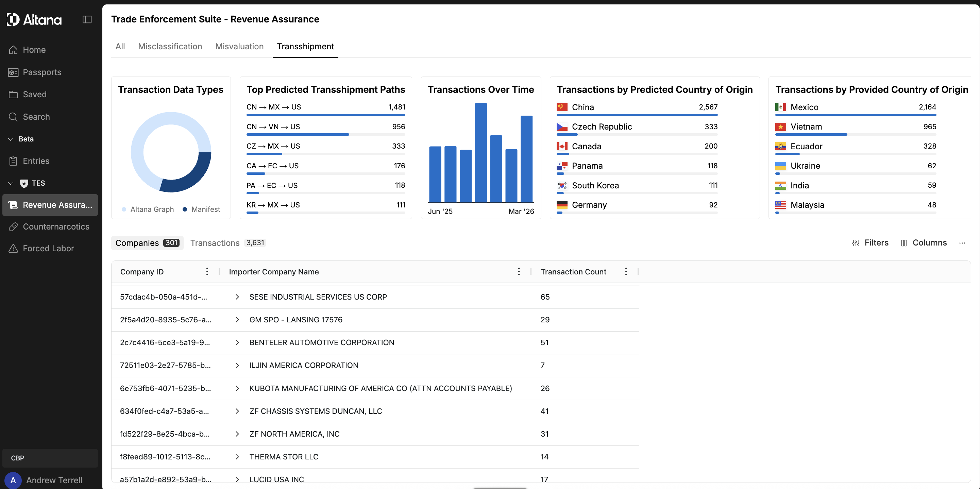Open Importer Company Name column menu

tap(519, 272)
